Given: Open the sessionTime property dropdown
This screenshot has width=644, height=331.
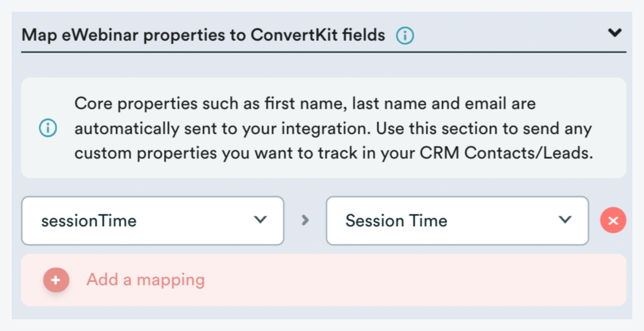Looking at the screenshot, I should click(152, 221).
